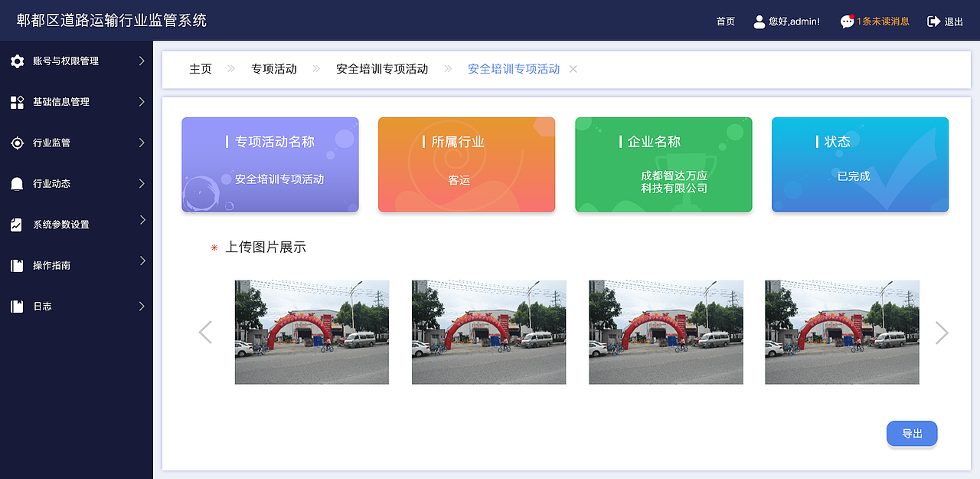The width and height of the screenshot is (980, 479).
Task: Click the left carousel arrow
Action: [x=205, y=332]
